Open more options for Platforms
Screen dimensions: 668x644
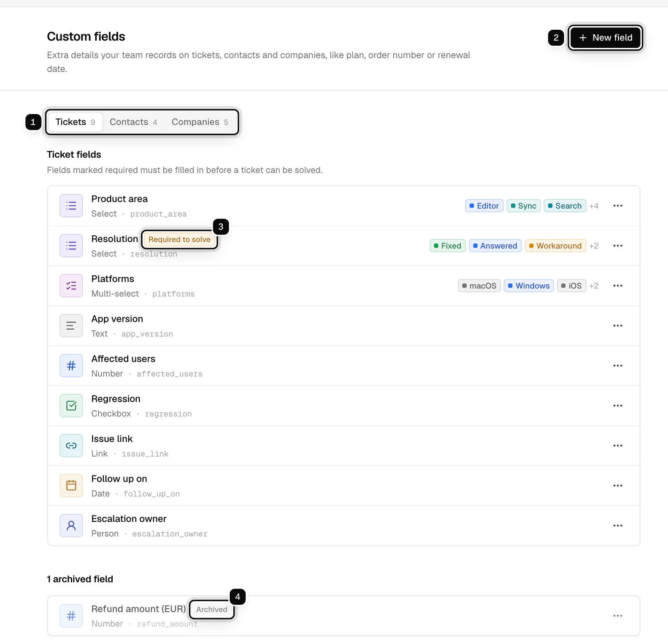[618, 286]
